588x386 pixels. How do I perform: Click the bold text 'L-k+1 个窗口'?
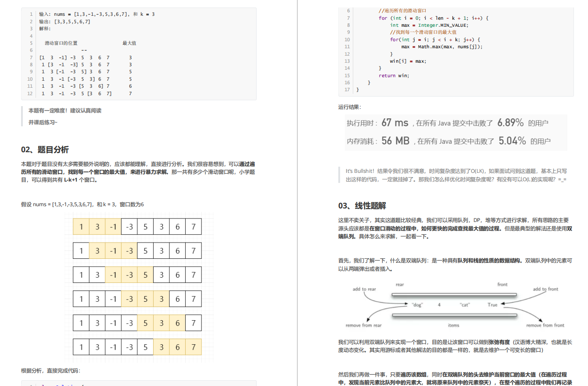(80, 180)
